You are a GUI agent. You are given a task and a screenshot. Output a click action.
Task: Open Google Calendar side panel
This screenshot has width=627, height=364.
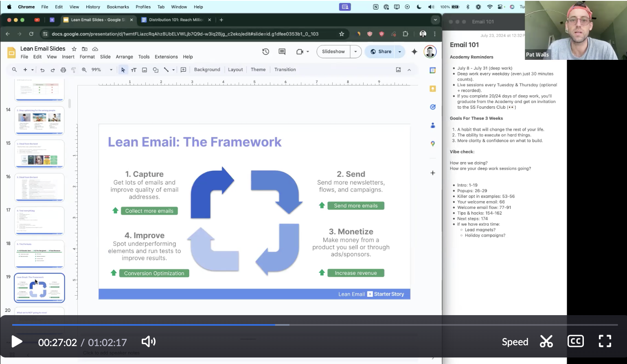coord(433,70)
